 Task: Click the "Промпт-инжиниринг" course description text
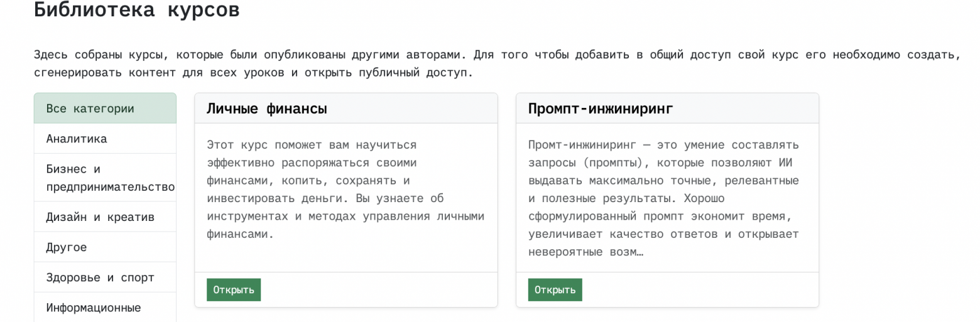(x=663, y=198)
